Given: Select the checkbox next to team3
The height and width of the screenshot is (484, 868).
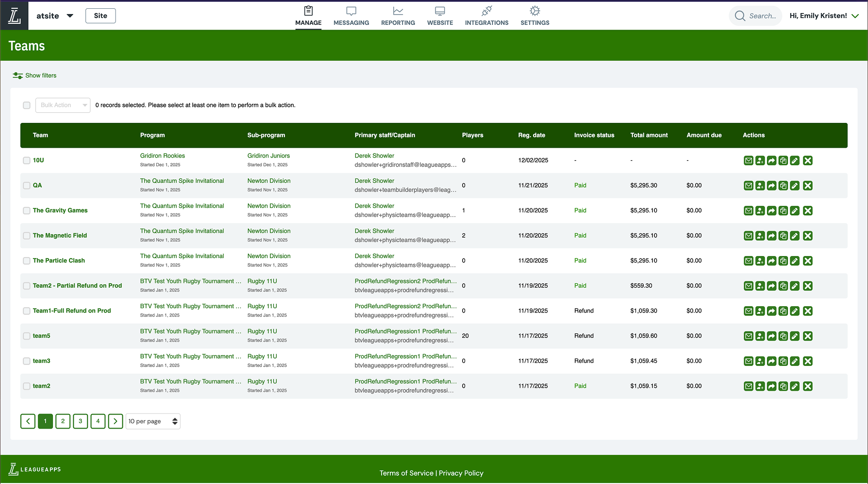Looking at the screenshot, I should coord(27,361).
